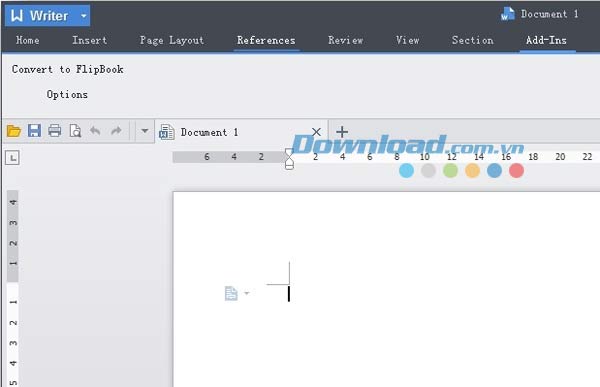Click the Open folder icon
Screen dimensions: 600x387
[x=14, y=131]
